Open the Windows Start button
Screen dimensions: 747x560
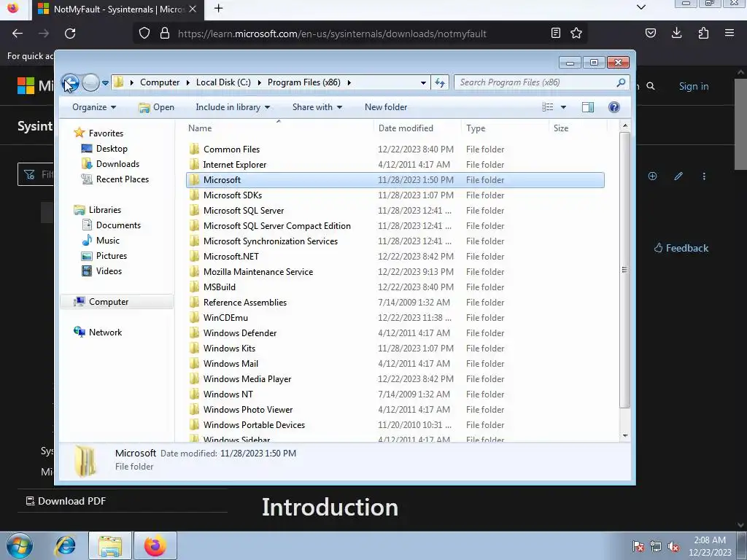tap(20, 545)
